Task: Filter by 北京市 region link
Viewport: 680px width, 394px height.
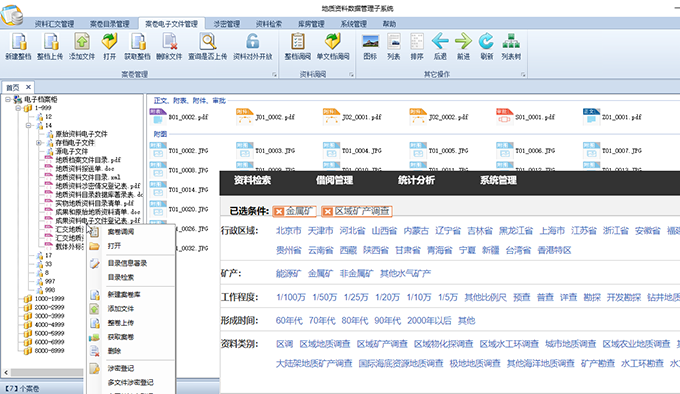Action: click(288, 231)
